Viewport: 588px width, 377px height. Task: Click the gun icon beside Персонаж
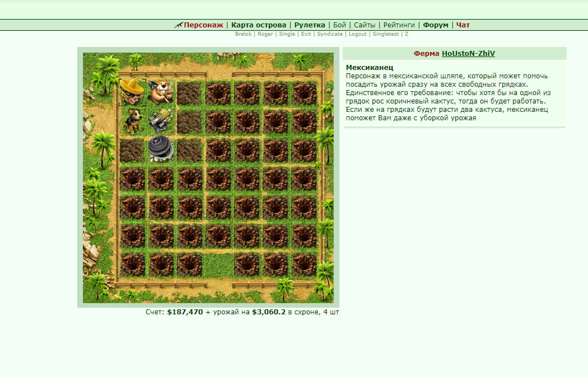coord(179,25)
